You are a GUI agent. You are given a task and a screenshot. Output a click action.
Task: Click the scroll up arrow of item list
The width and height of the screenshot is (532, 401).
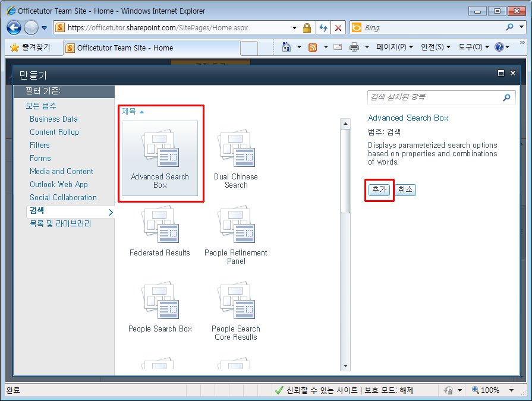[345, 124]
